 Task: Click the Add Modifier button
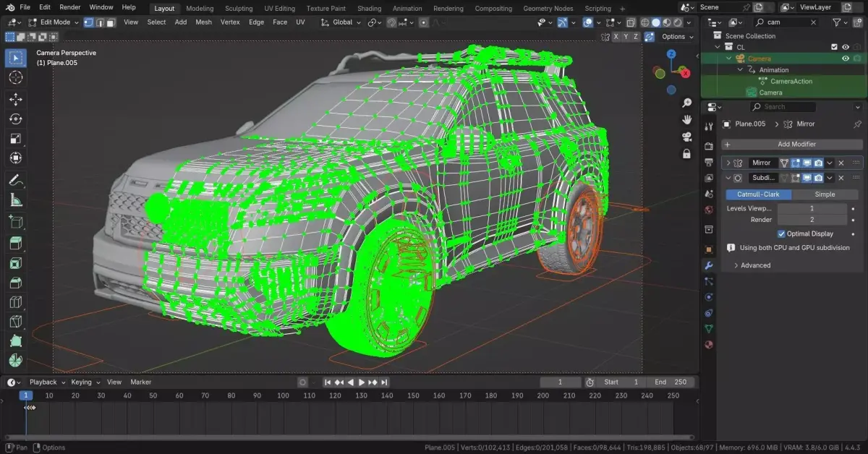(791, 145)
